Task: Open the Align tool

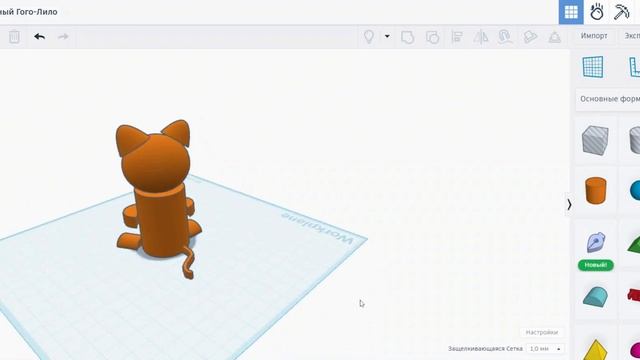Action: coord(457,37)
